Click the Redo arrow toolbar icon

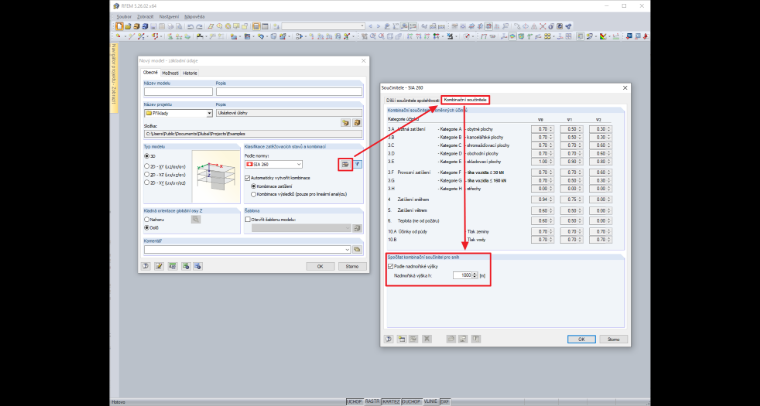[198, 26]
